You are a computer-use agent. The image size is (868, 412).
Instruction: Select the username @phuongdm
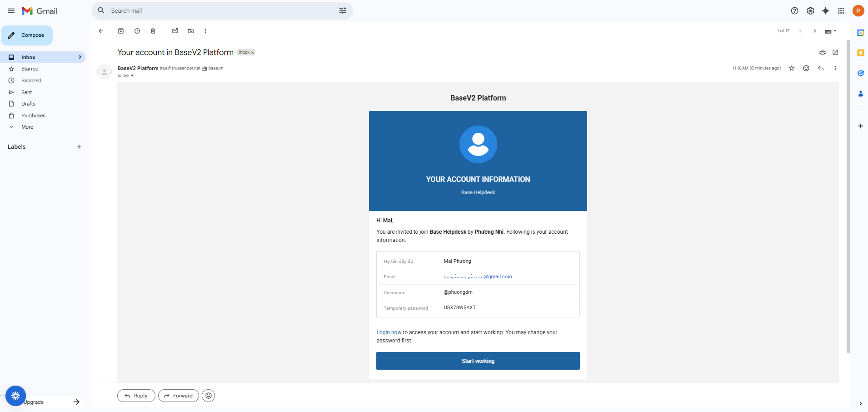tap(458, 292)
